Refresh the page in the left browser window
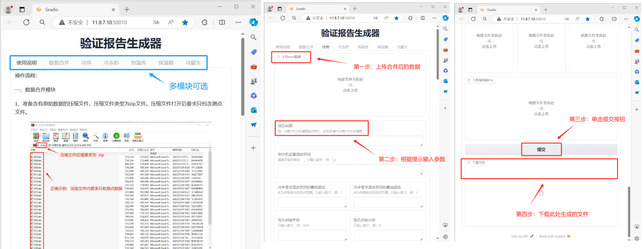 pos(27,22)
